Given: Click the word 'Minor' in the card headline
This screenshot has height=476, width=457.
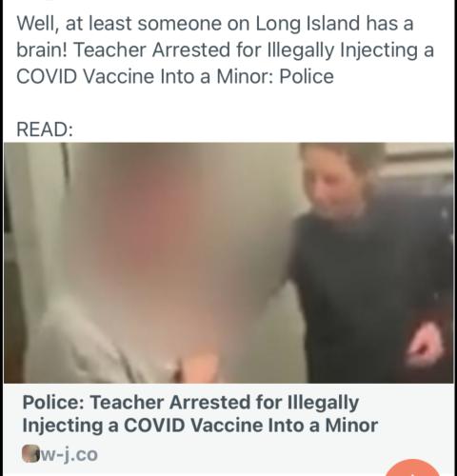Looking at the screenshot, I should click(351, 426).
